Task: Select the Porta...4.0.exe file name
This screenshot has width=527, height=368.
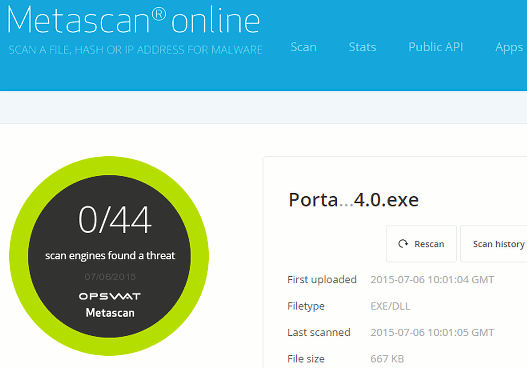Action: (354, 200)
